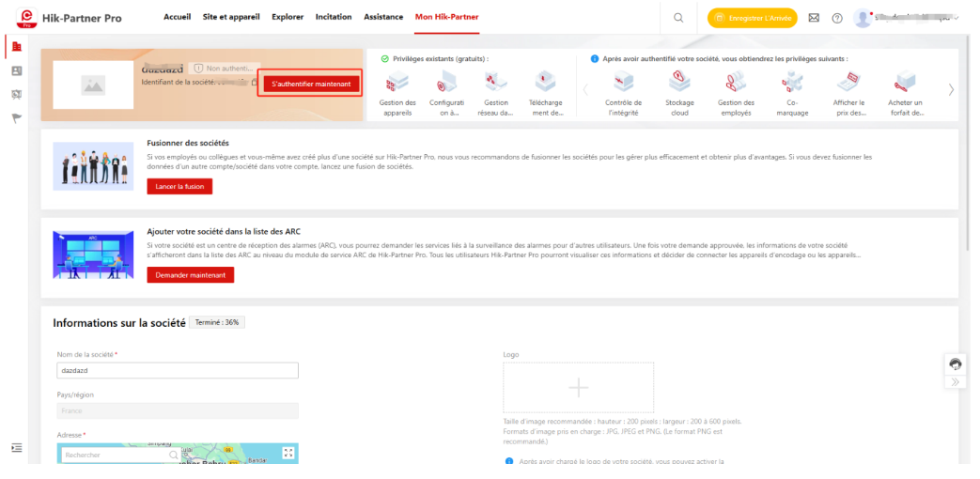Open the search magnifier icon

pos(678,18)
